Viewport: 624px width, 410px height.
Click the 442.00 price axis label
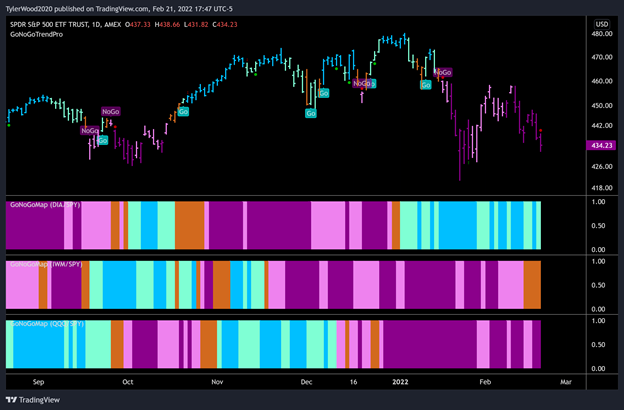coord(602,126)
